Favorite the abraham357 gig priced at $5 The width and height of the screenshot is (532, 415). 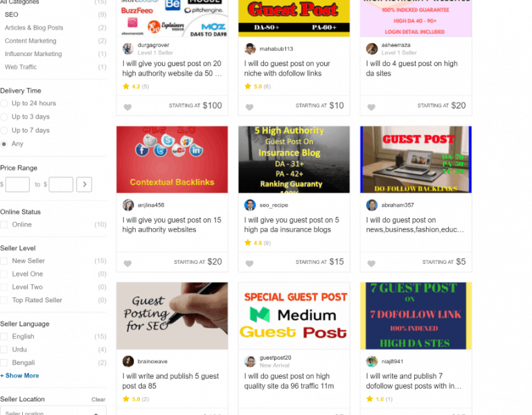point(371,263)
